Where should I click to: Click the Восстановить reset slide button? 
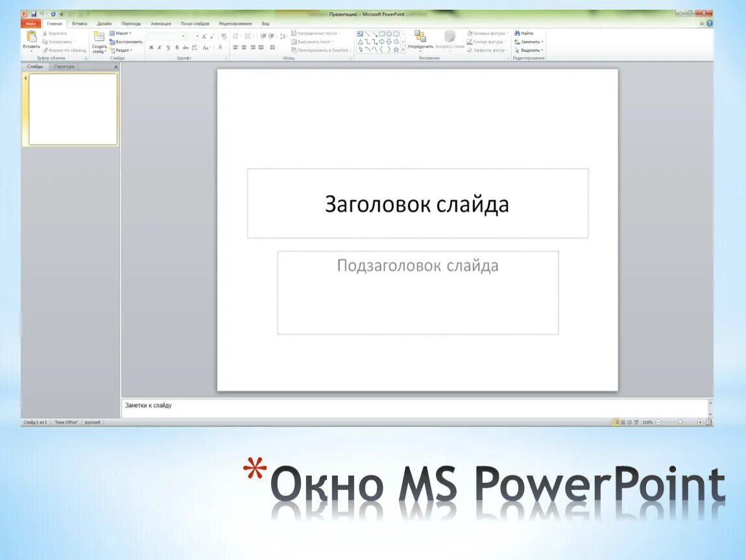click(126, 42)
